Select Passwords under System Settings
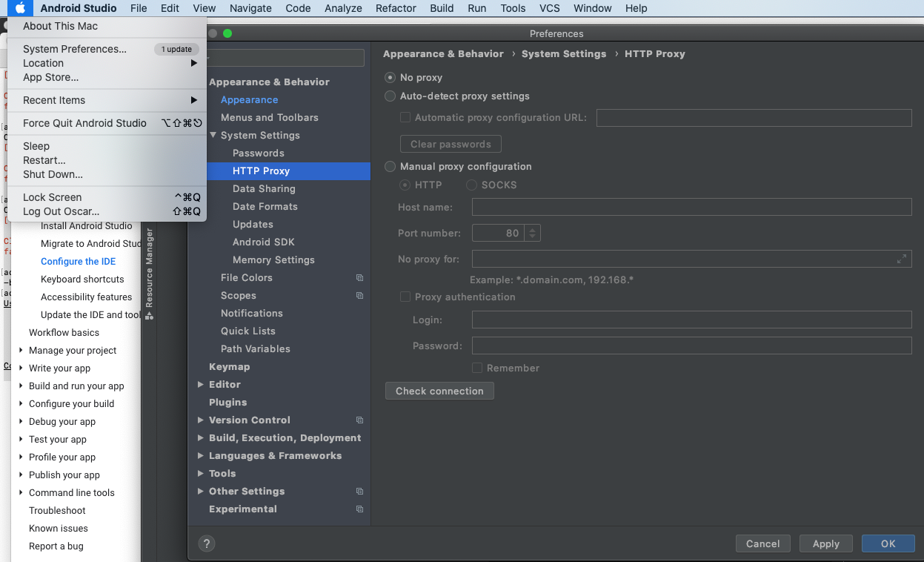 point(259,153)
